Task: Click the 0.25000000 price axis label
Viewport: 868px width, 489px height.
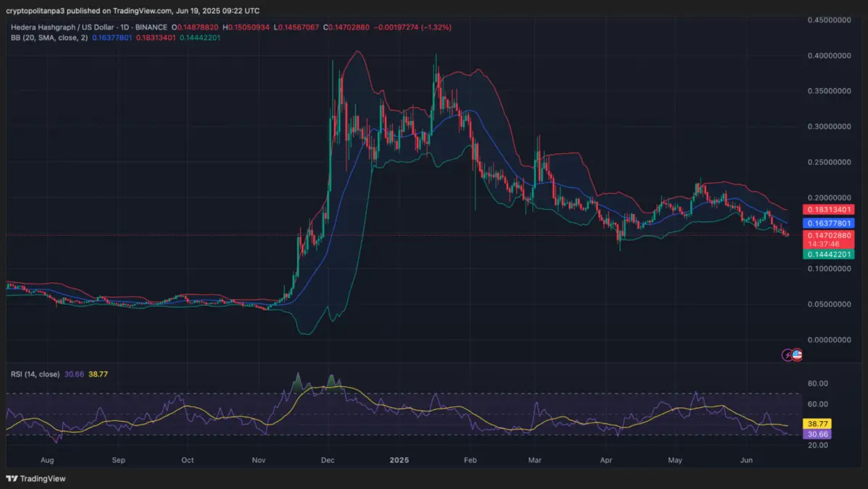Action: coord(830,162)
